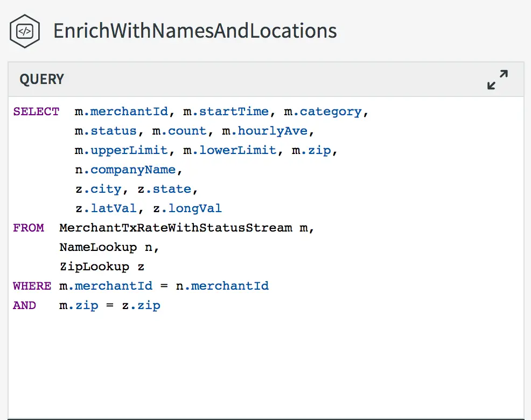Click the EnrichWithNamesAndLocations title
The width and height of the screenshot is (531, 420).
(x=195, y=31)
